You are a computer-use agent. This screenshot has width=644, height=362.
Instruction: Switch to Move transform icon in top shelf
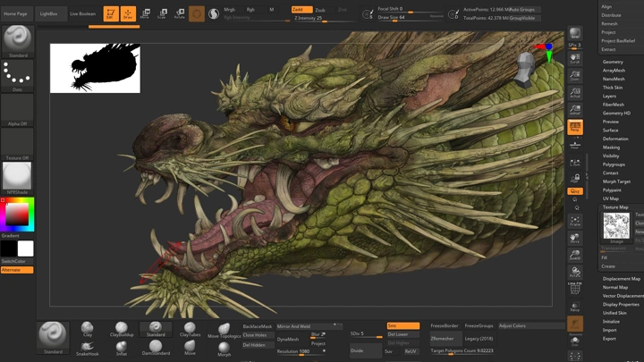145,13
